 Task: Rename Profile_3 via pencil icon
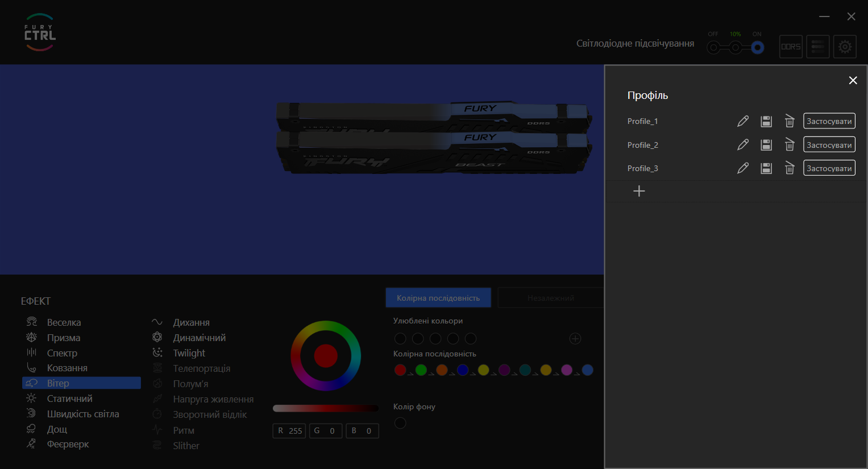tap(743, 168)
